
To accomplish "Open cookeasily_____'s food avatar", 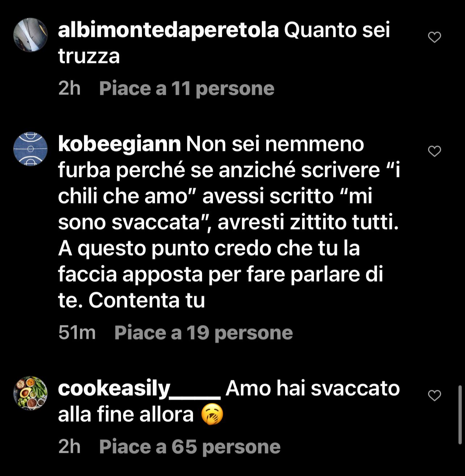I will pyautogui.click(x=30, y=393).
